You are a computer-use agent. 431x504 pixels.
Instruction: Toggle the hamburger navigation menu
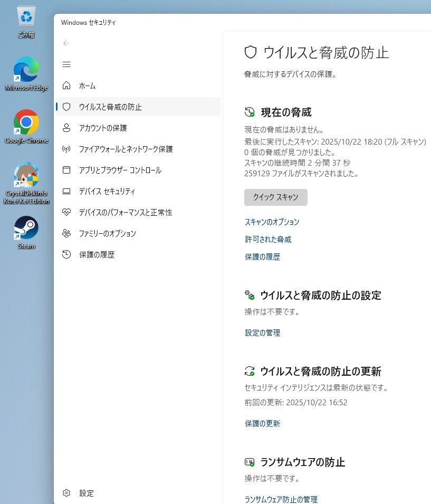[x=66, y=64]
